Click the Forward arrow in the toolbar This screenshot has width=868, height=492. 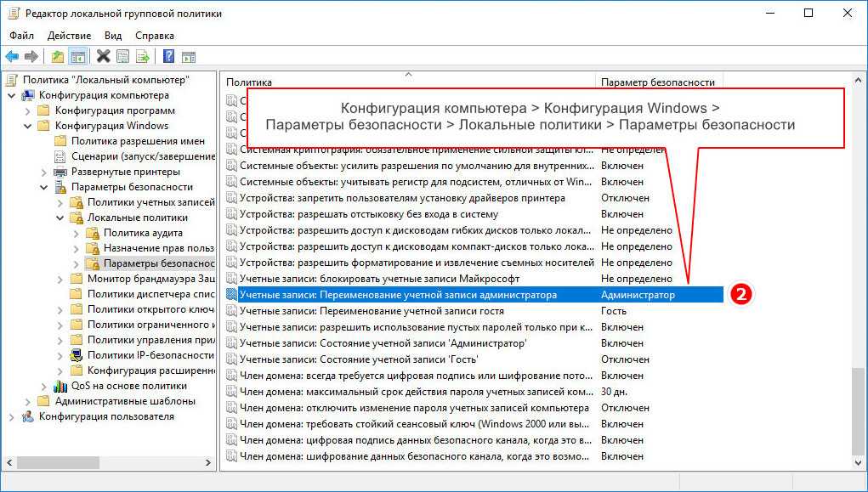click(x=31, y=56)
